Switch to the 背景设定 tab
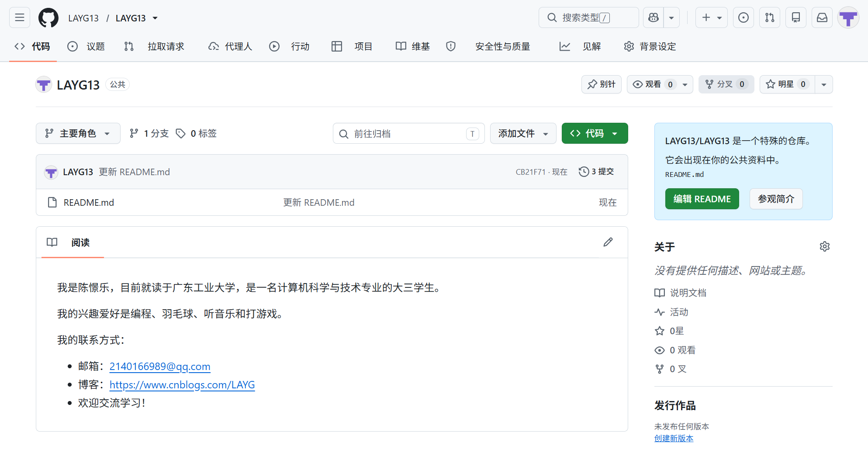The image size is (868, 453). (x=650, y=46)
